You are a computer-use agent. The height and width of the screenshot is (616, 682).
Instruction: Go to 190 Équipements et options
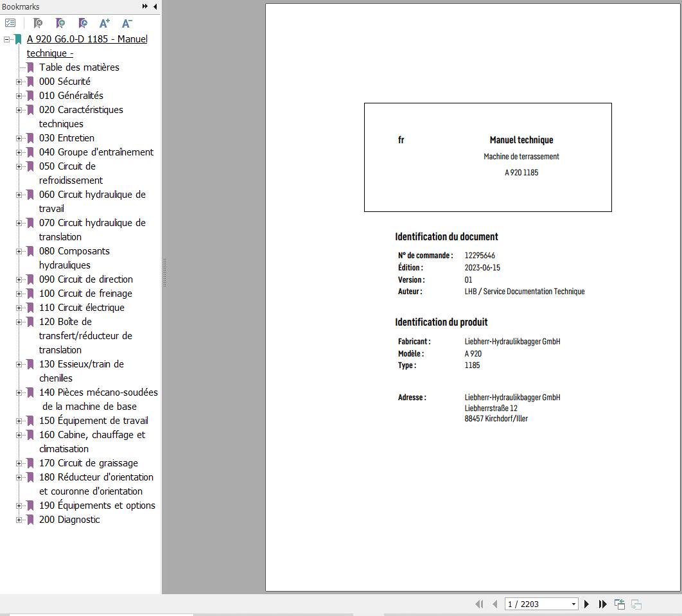pos(97,506)
